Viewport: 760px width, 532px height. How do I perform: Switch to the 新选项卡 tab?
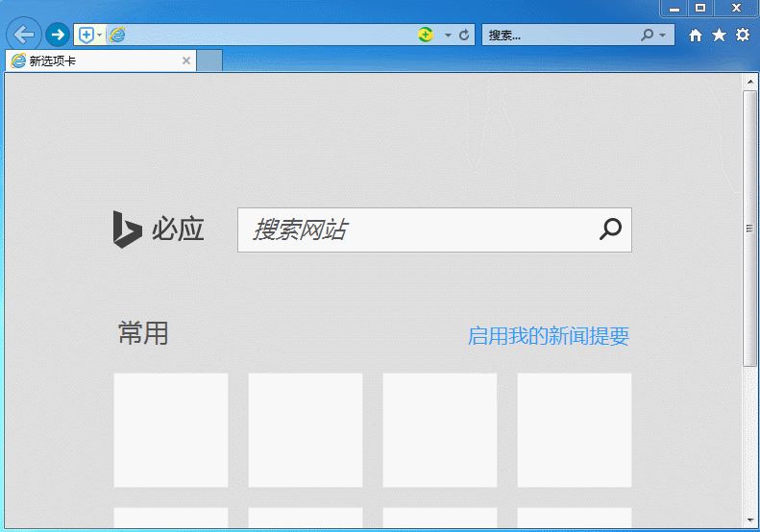click(x=101, y=60)
